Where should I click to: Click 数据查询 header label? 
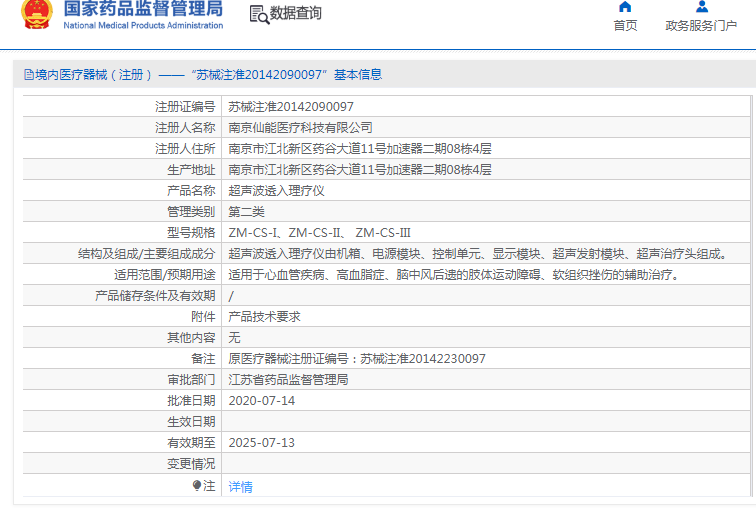[x=296, y=13]
